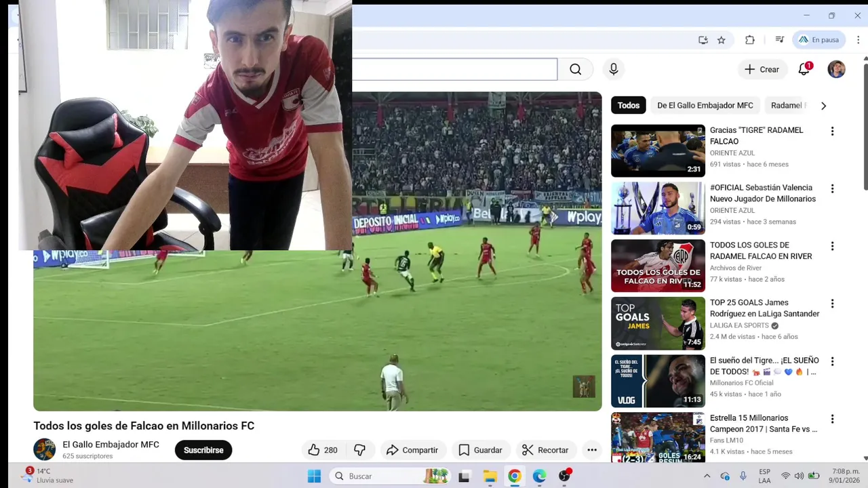
Task: Like the video with 280 likes
Action: [x=323, y=450]
